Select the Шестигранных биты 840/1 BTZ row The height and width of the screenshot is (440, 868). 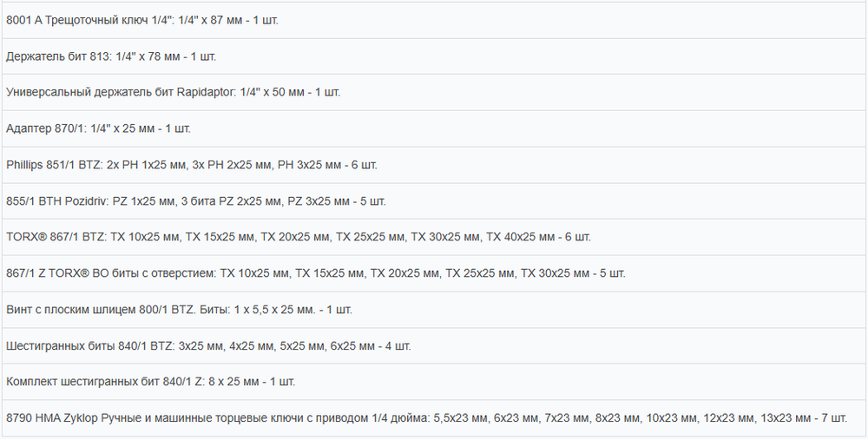point(434,345)
